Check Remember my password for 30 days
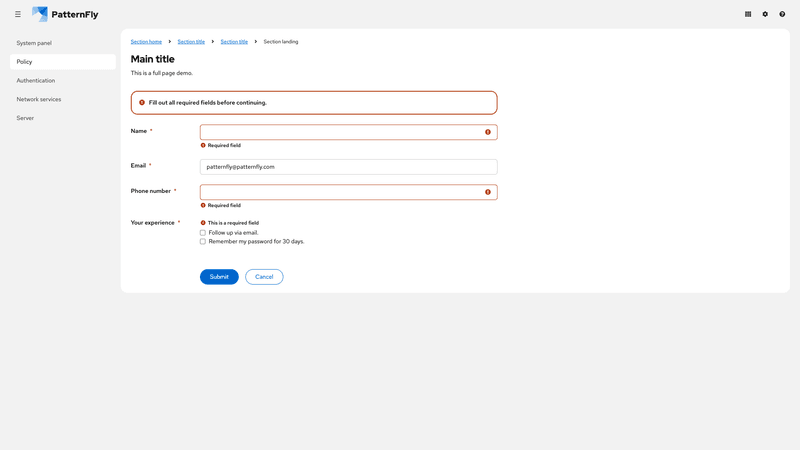Viewport: 800px width, 450px height. point(203,242)
